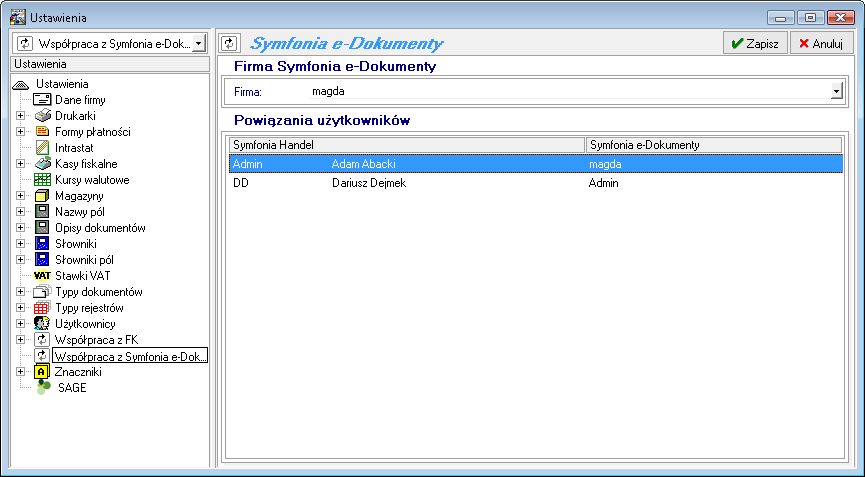Minimize the Ustawienia window
This screenshot has width=865, height=477.
[x=781, y=18]
